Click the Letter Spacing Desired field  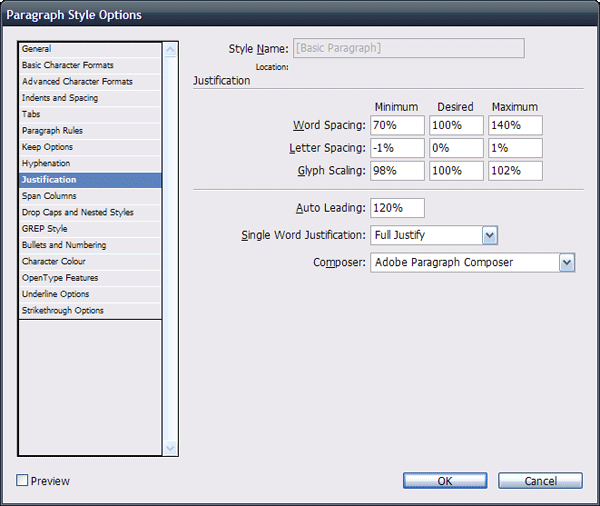click(x=456, y=148)
